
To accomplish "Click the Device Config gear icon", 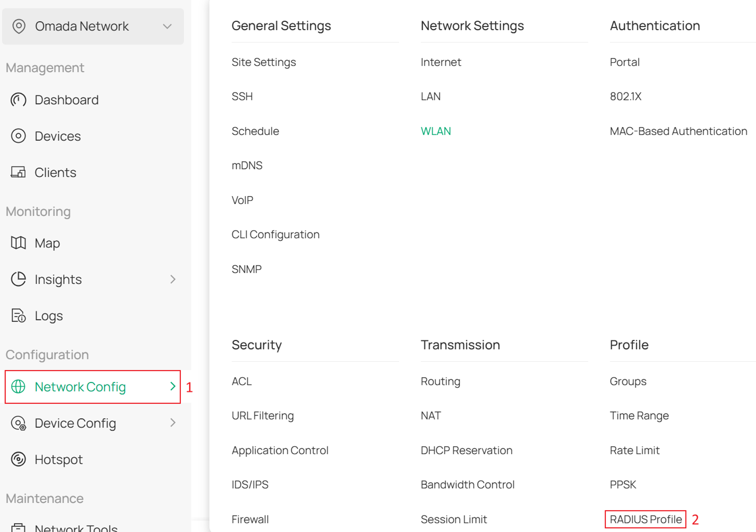I will [x=18, y=423].
